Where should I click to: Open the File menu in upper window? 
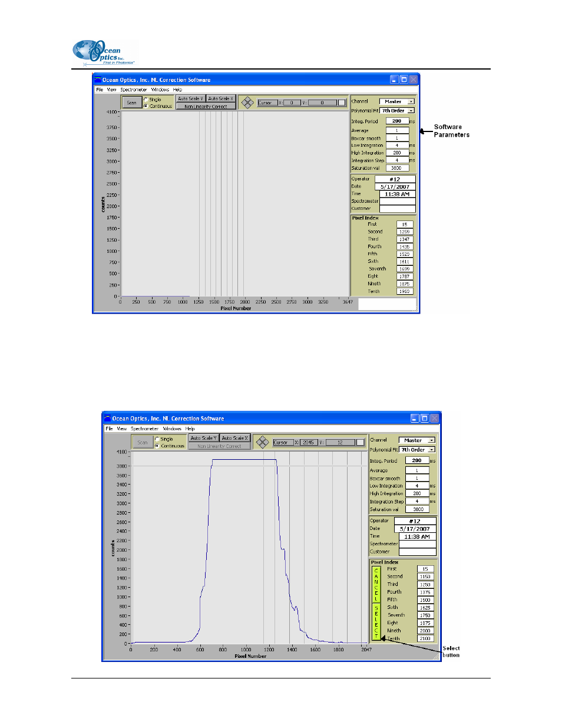click(100, 90)
